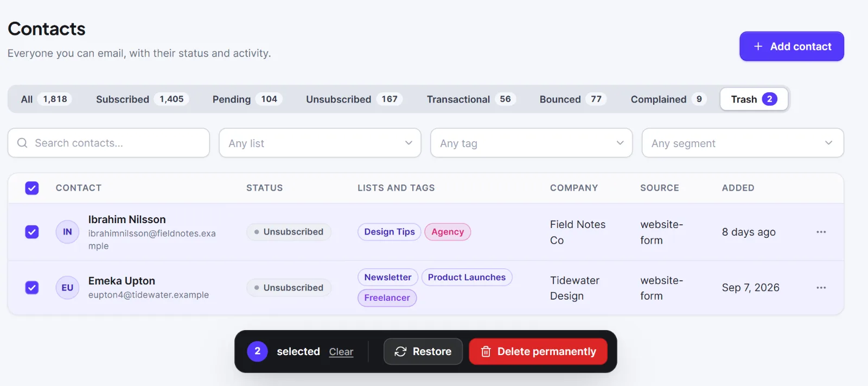The width and height of the screenshot is (868, 386).
Task: Clear the current selection
Action: pyautogui.click(x=341, y=352)
